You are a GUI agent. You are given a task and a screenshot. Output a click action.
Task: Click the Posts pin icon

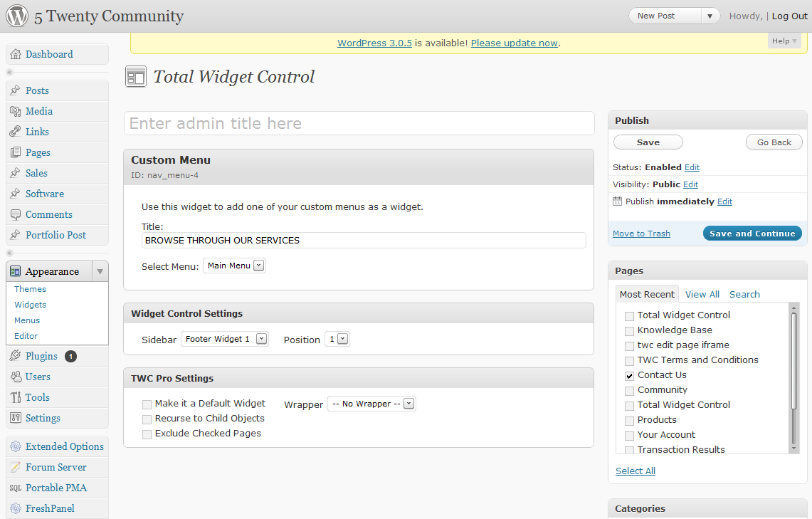pos(16,90)
